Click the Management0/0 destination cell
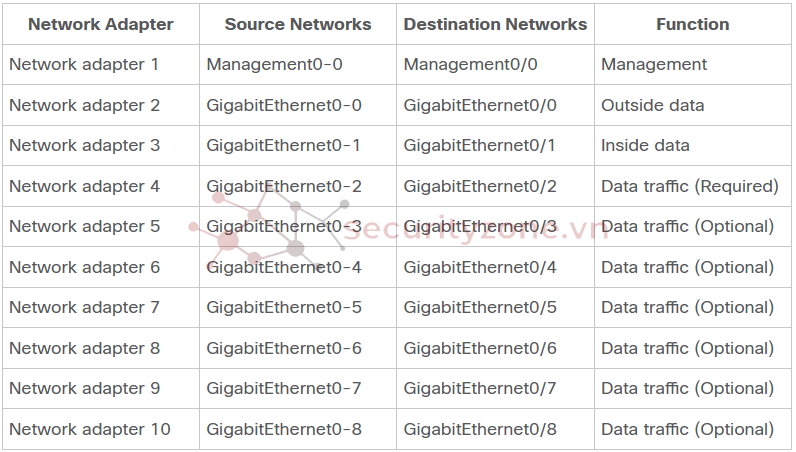Screen dimensions: 796x452 (495, 64)
